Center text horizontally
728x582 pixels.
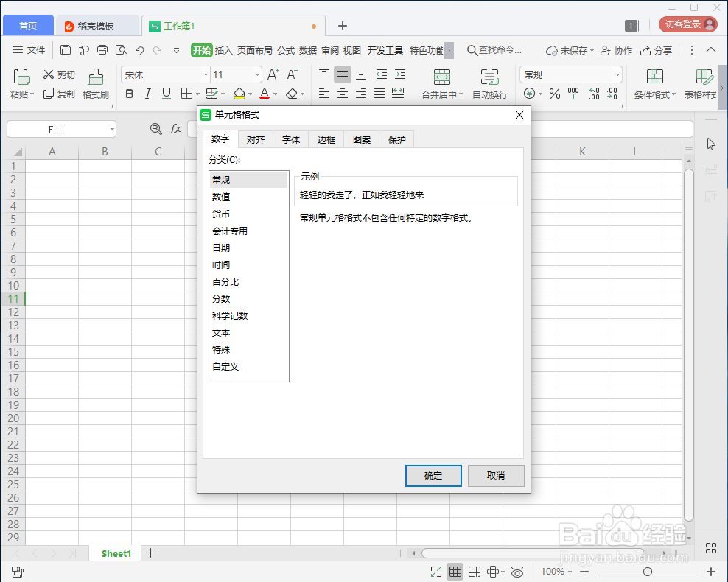(x=342, y=94)
